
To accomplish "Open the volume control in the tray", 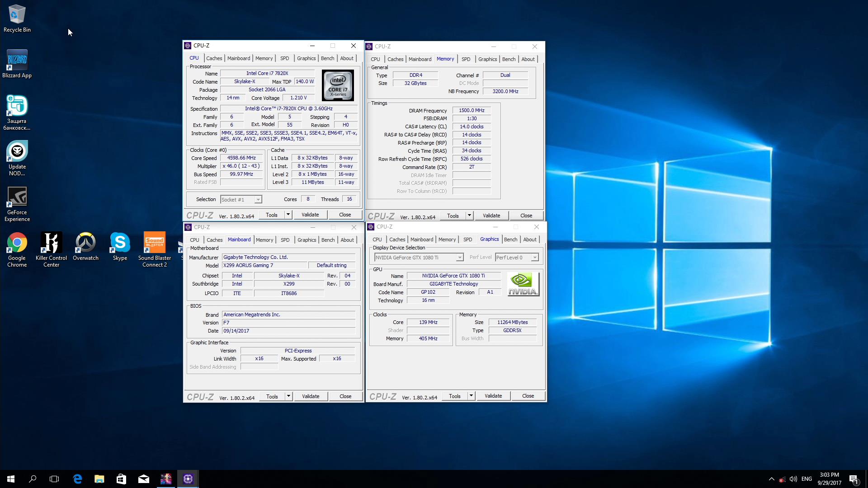I will tap(793, 479).
